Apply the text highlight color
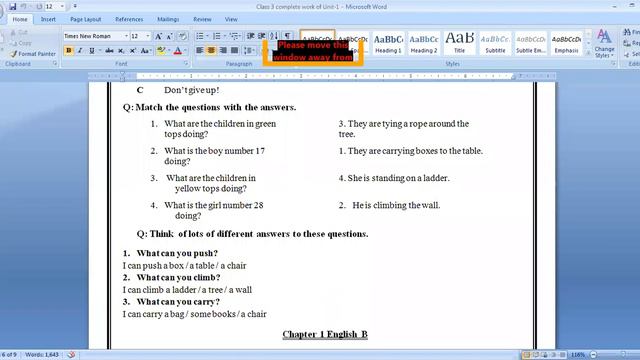Image resolution: width=640 pixels, height=360 pixels. click(160, 51)
